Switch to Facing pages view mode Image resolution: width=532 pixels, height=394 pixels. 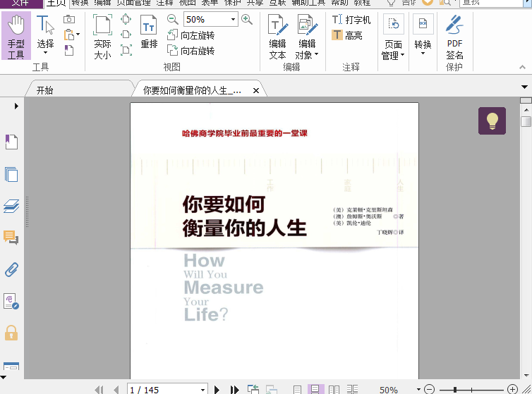click(334, 389)
